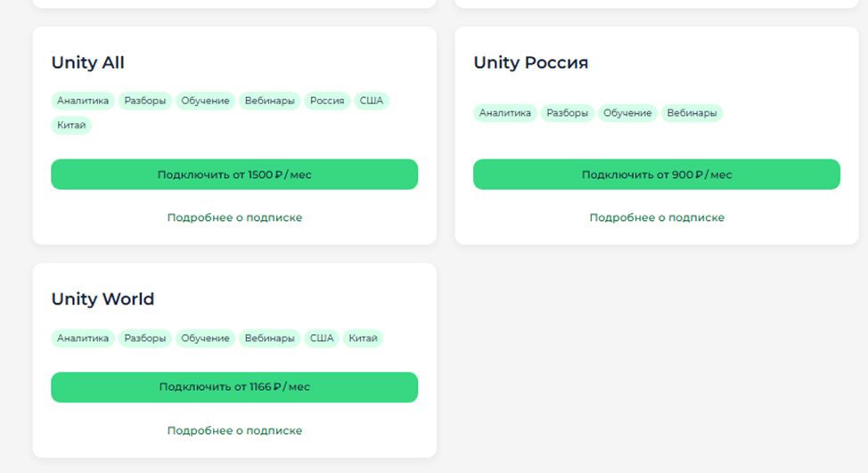Click the Разборы tag in Unity All card
The width and height of the screenshot is (868, 473).
[145, 101]
